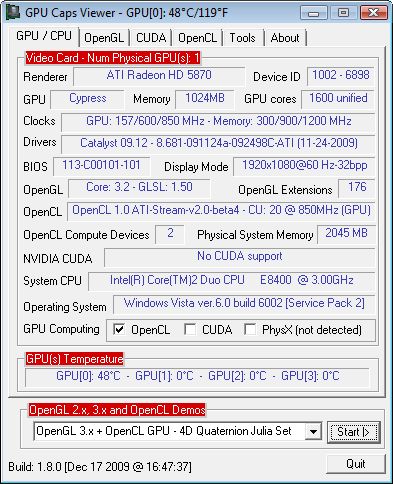The width and height of the screenshot is (393, 484).
Task: Select the GPU / CPU tab
Action: pyautogui.click(x=44, y=36)
